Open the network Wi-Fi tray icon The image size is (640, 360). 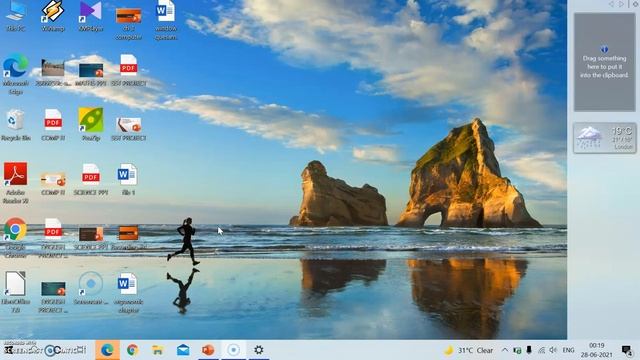point(541,350)
